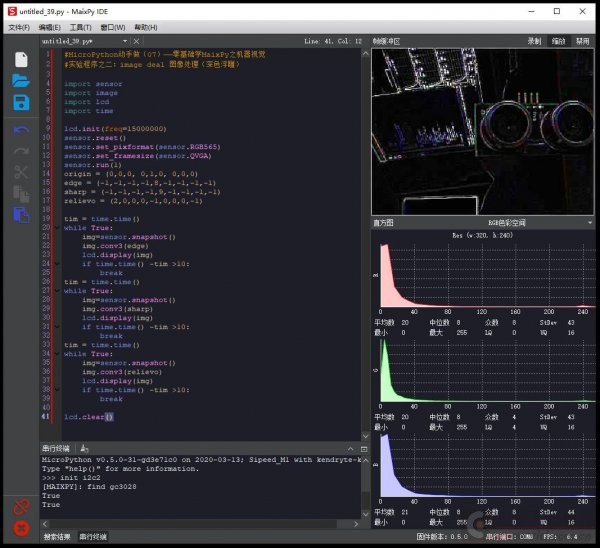Click the 'img.conv3(edge)' code line
600x548 pixels.
pyautogui.click(x=115, y=246)
